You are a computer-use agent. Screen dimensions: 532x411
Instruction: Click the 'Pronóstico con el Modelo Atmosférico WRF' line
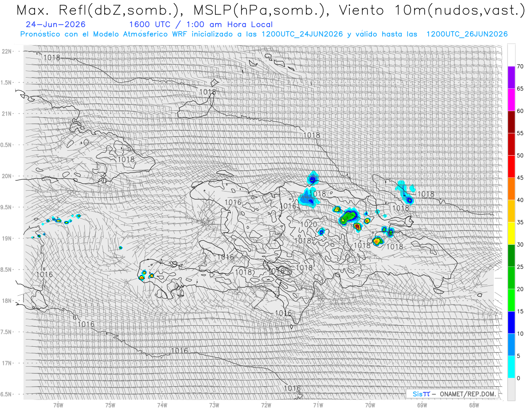click(x=264, y=34)
